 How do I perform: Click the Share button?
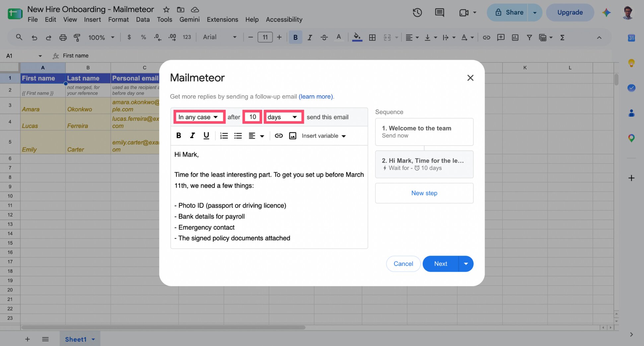(x=507, y=13)
